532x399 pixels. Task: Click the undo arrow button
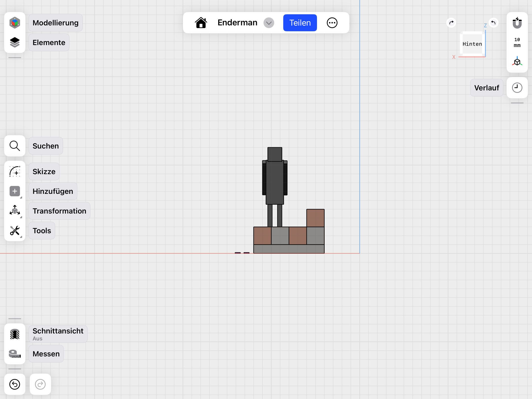pos(15,384)
